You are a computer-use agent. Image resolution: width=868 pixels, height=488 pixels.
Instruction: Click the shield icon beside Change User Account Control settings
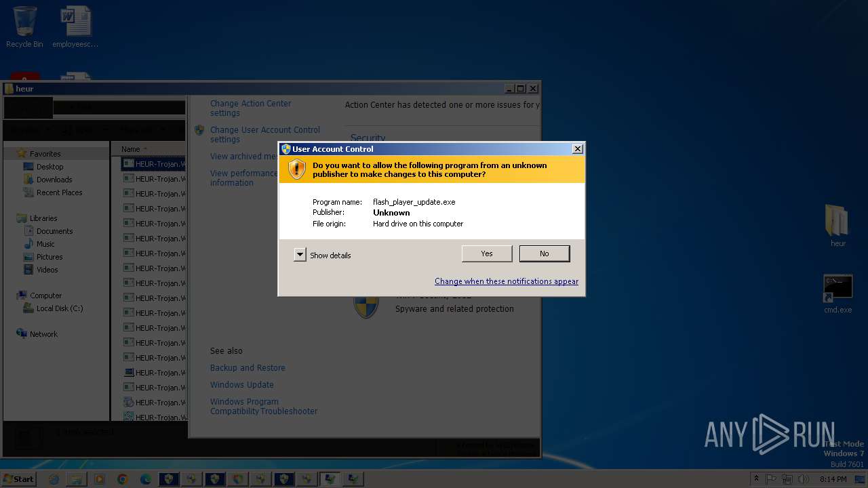(199, 130)
